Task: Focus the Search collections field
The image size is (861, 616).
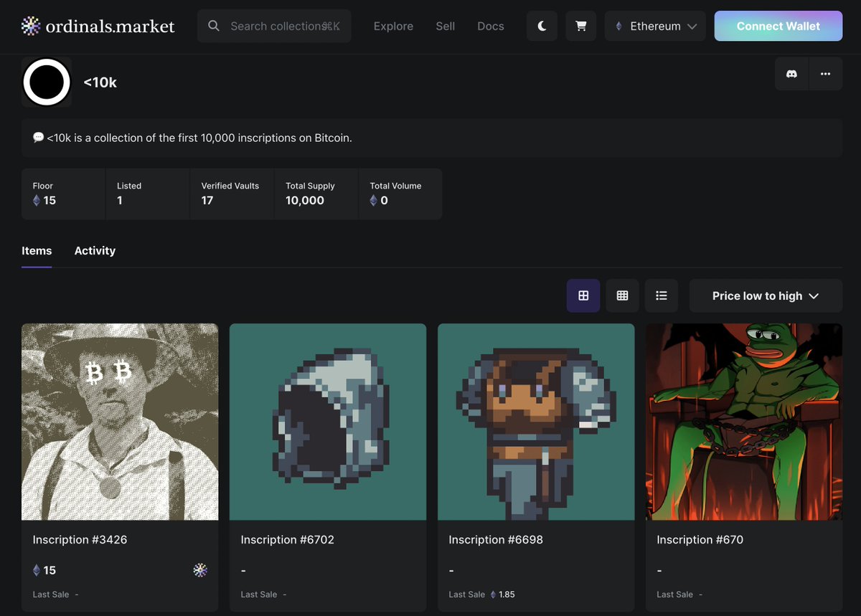Action: (x=274, y=26)
